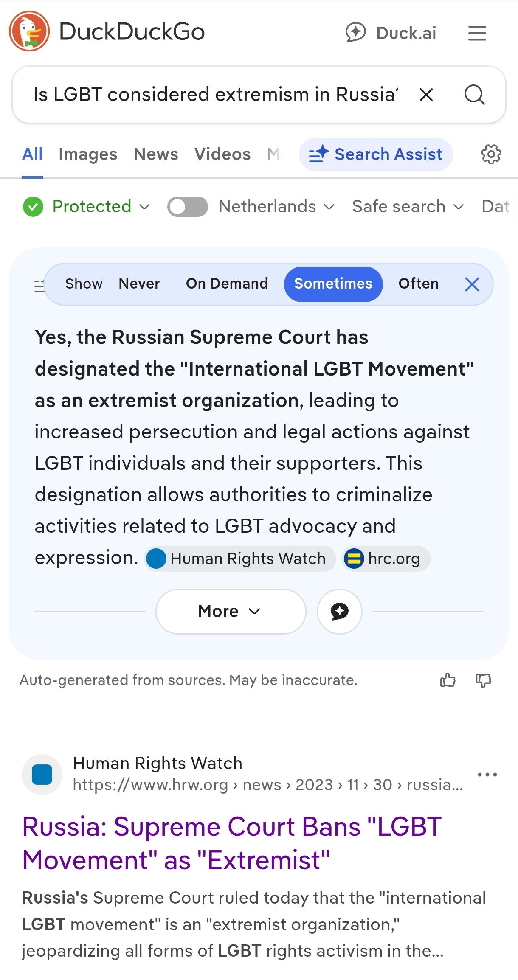Toggle the Netherlands region switch

(x=187, y=207)
